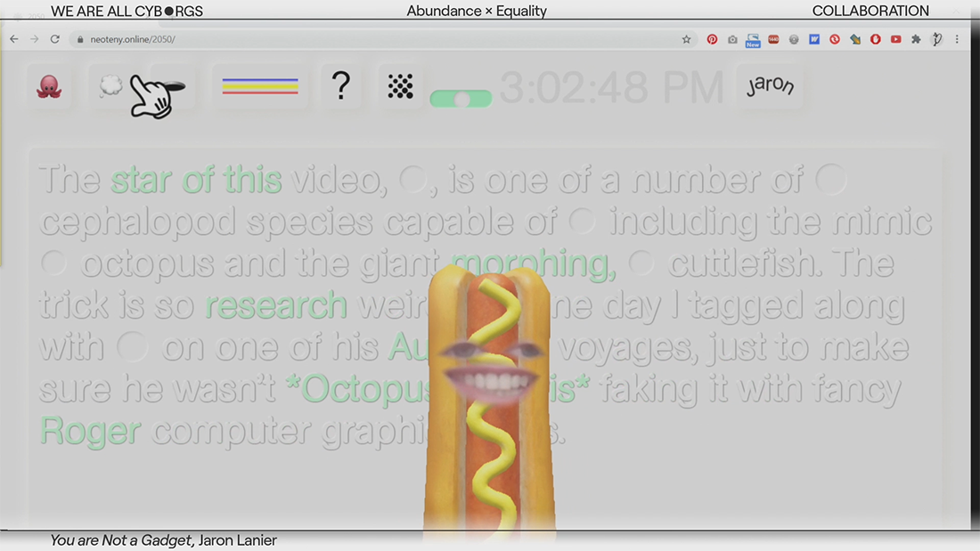Open the red YouTube extension icon
Viewport: 980px width, 551px height.
[895, 39]
